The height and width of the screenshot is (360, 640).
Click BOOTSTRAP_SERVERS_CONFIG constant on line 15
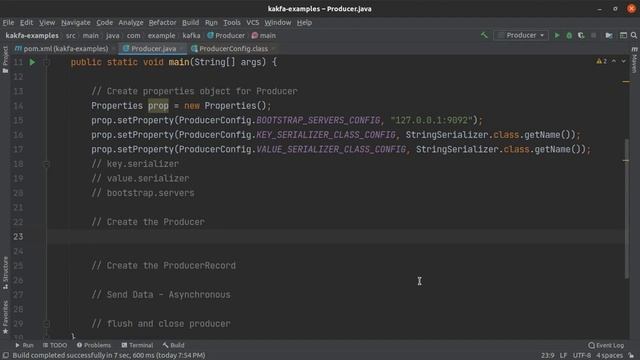pyautogui.click(x=318, y=120)
